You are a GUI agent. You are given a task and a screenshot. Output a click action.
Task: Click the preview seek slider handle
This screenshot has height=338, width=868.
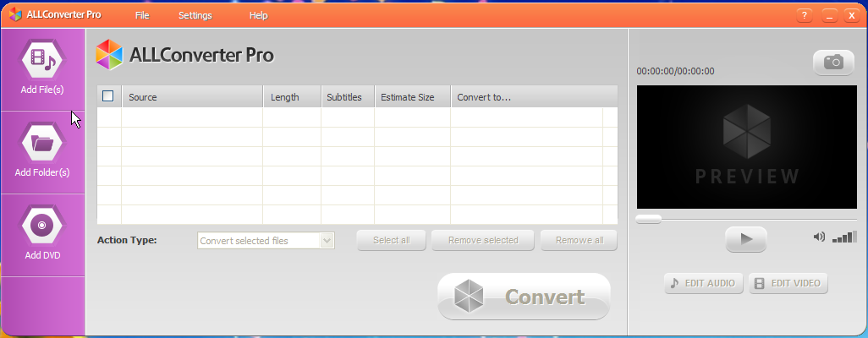(648, 219)
